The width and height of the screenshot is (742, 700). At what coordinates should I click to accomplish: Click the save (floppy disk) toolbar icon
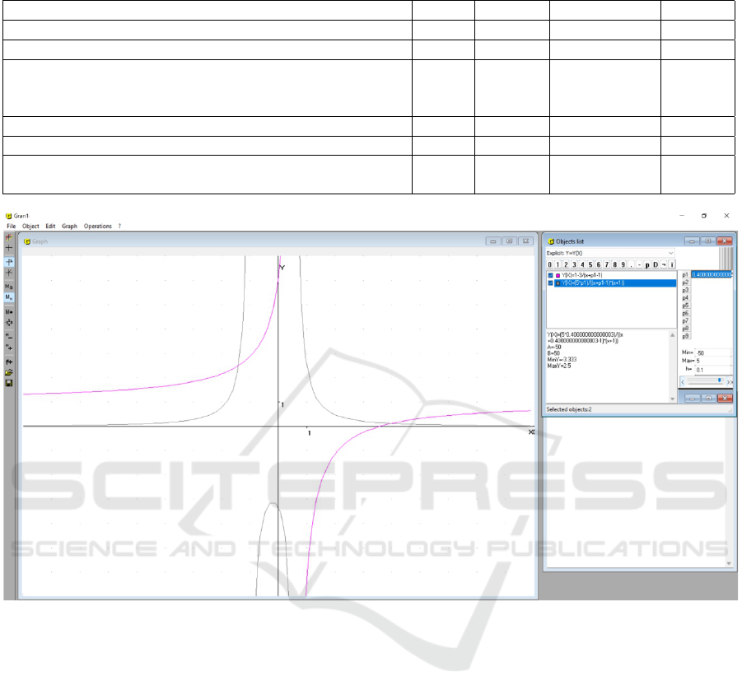[x=9, y=383]
